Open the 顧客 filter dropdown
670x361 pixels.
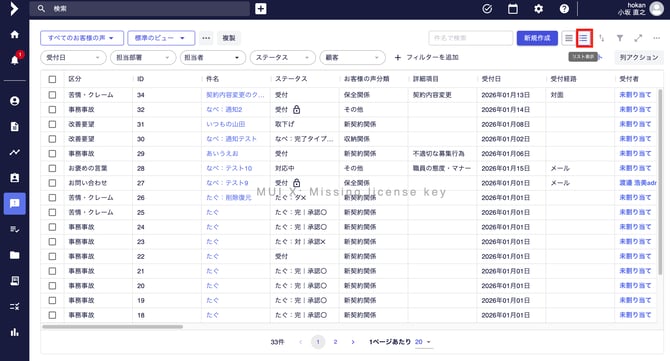[x=353, y=57]
